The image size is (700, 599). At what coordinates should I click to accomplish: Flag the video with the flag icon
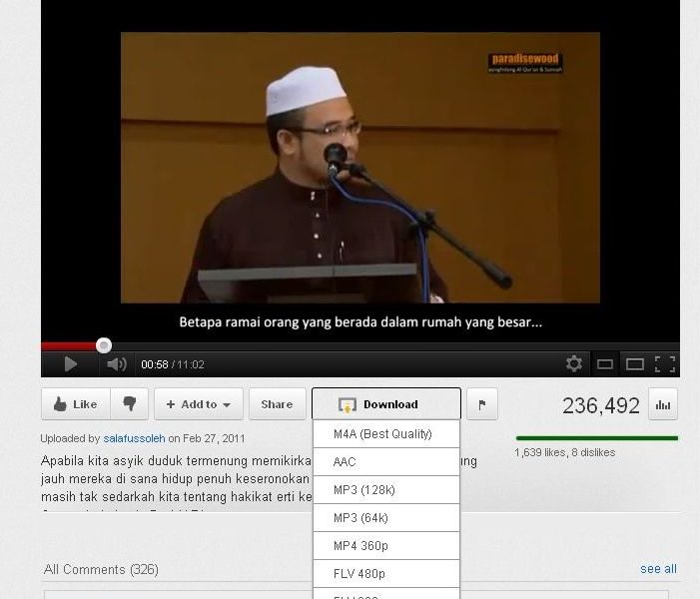click(x=482, y=404)
